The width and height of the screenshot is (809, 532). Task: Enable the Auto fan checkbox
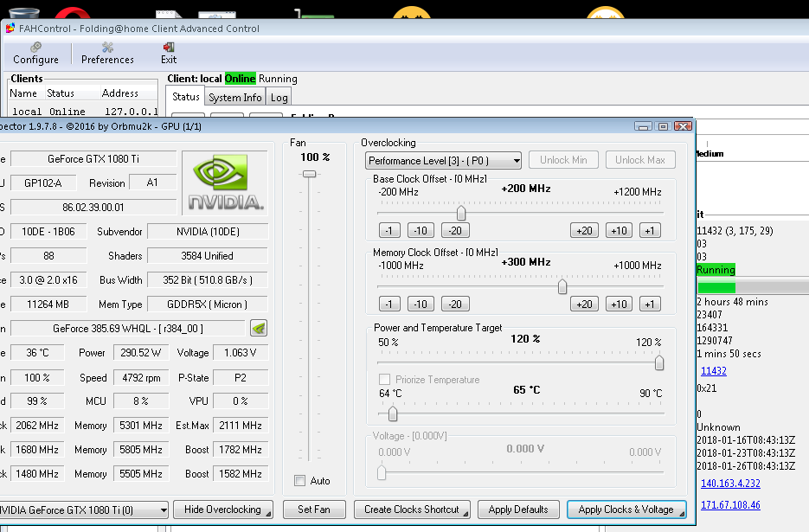[x=299, y=480]
